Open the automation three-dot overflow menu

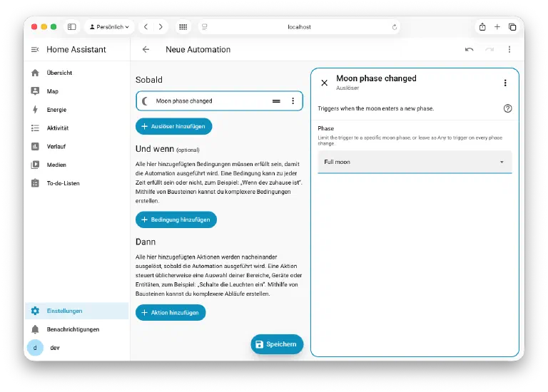pos(509,50)
